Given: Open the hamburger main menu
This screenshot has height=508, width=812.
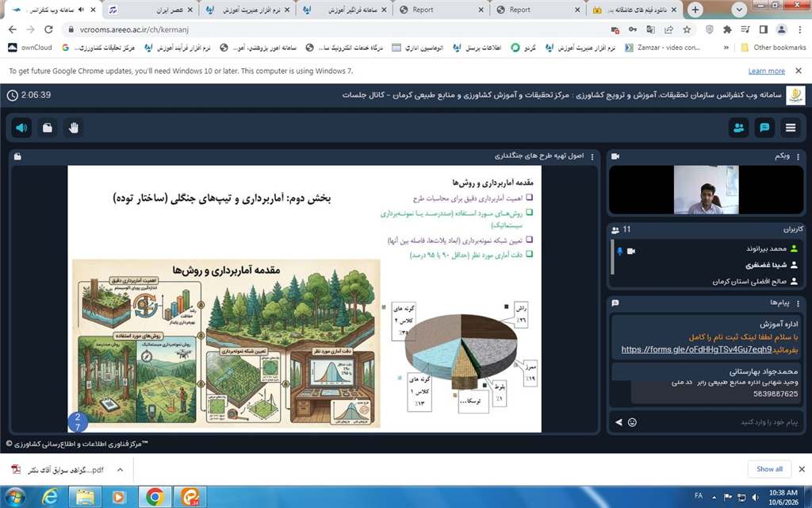Looking at the screenshot, I should pos(791,128).
